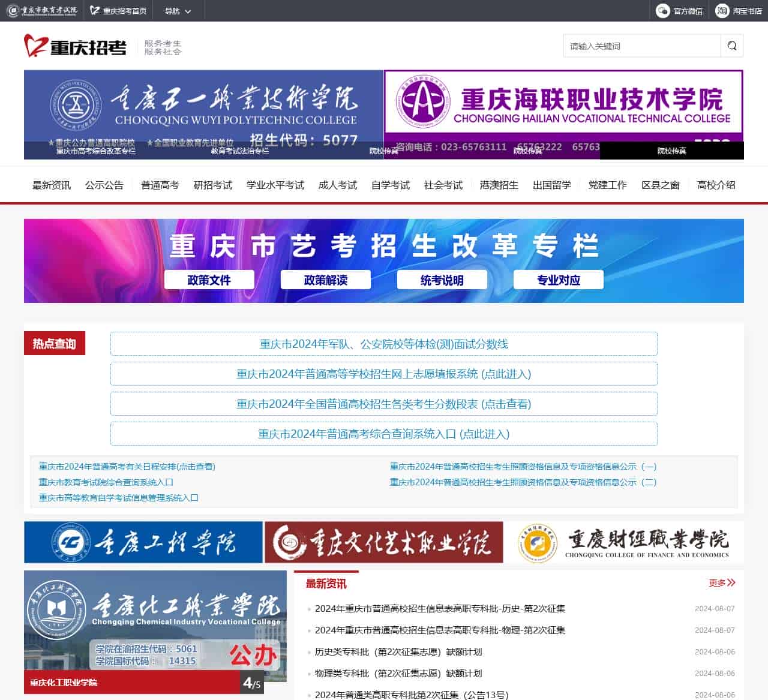
Task: Expand the 导航 dropdown menu
Action: [x=178, y=11]
